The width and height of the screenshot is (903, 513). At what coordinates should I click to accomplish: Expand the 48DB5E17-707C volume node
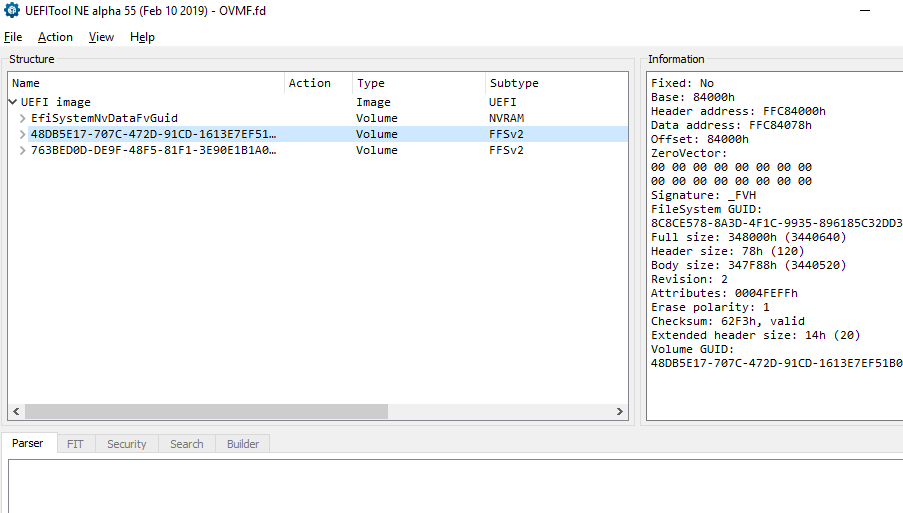click(x=22, y=134)
